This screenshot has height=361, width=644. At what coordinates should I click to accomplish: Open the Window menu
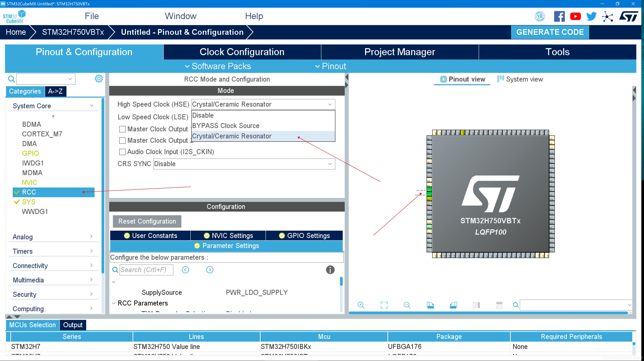[181, 16]
